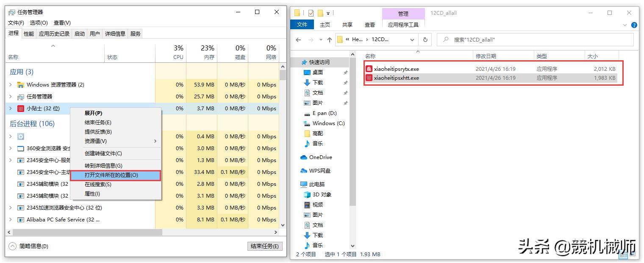
Task: Expand the 小贴士 (32 位) process entry
Action: (11, 109)
